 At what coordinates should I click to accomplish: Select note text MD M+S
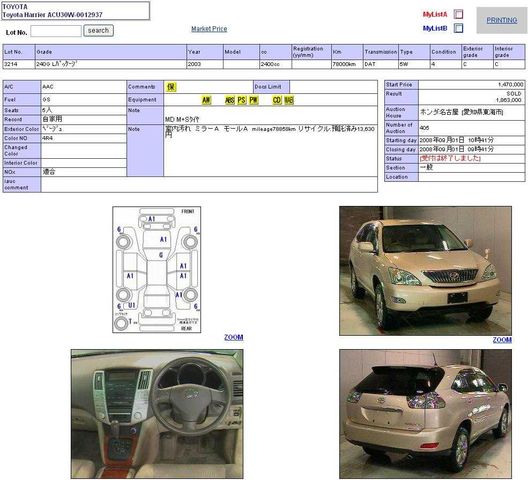pos(182,119)
